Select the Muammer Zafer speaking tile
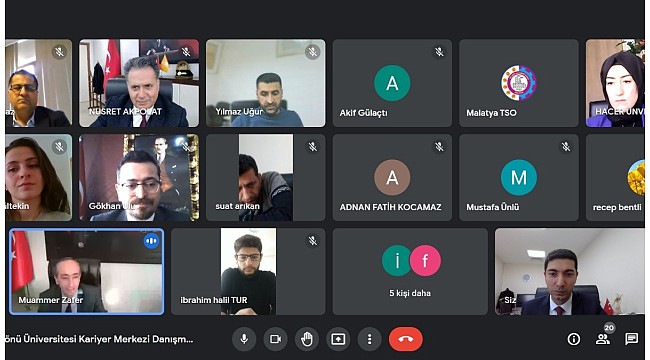Screen dimensions: 650x360 87,272
